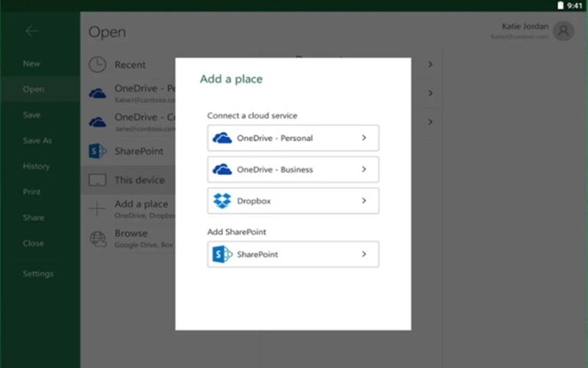Click the battery icon in status bar
Image resolution: width=588 pixels, height=368 pixels.
561,5
